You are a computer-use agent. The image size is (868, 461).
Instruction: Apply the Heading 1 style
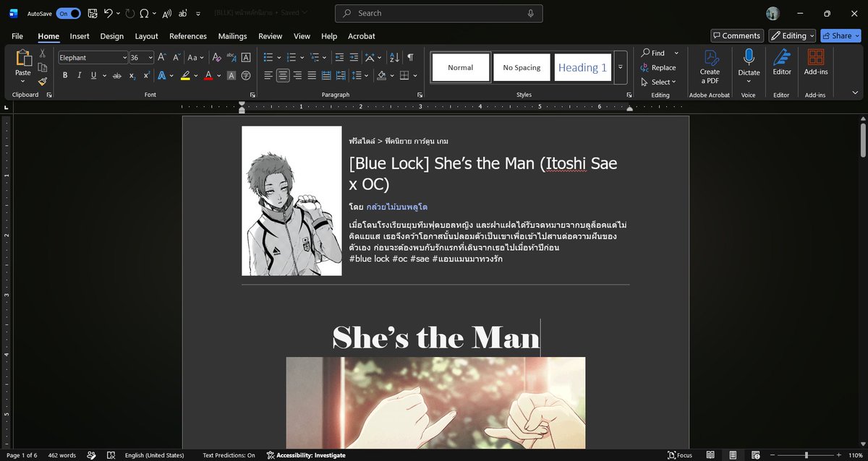(583, 67)
